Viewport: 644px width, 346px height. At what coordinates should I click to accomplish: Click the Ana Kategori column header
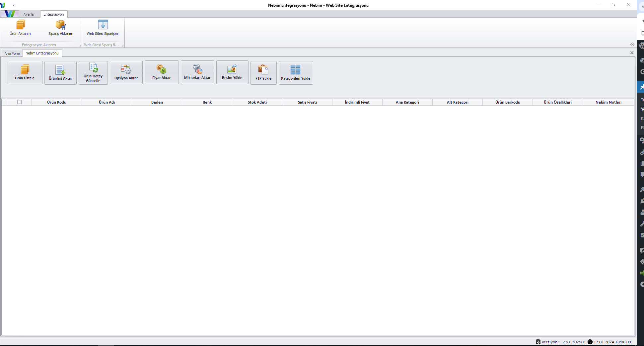click(407, 102)
